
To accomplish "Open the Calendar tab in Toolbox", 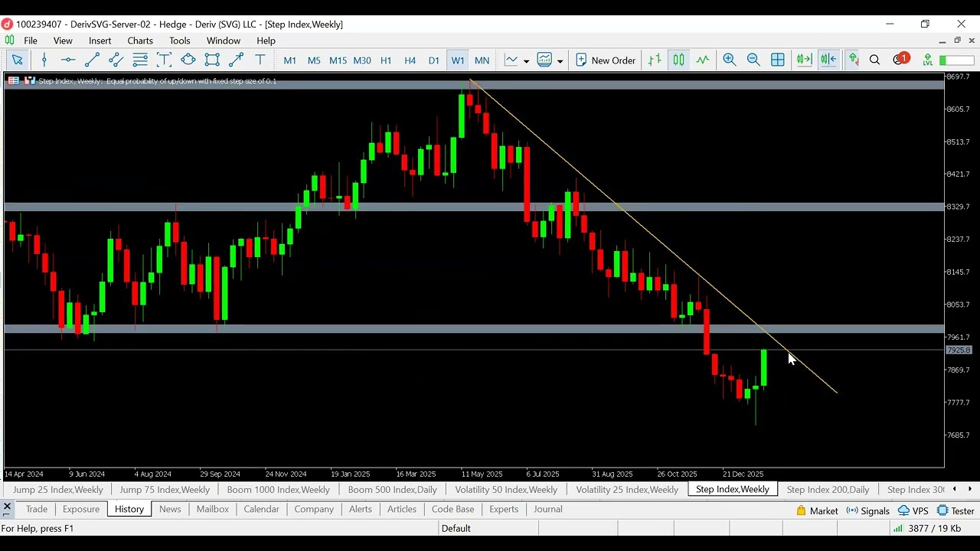I will [x=261, y=509].
